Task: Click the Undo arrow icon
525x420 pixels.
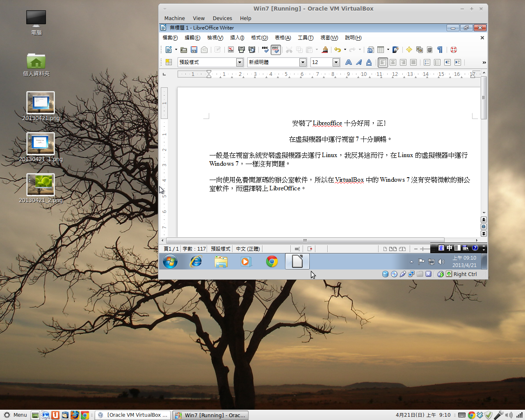Action: click(x=337, y=50)
